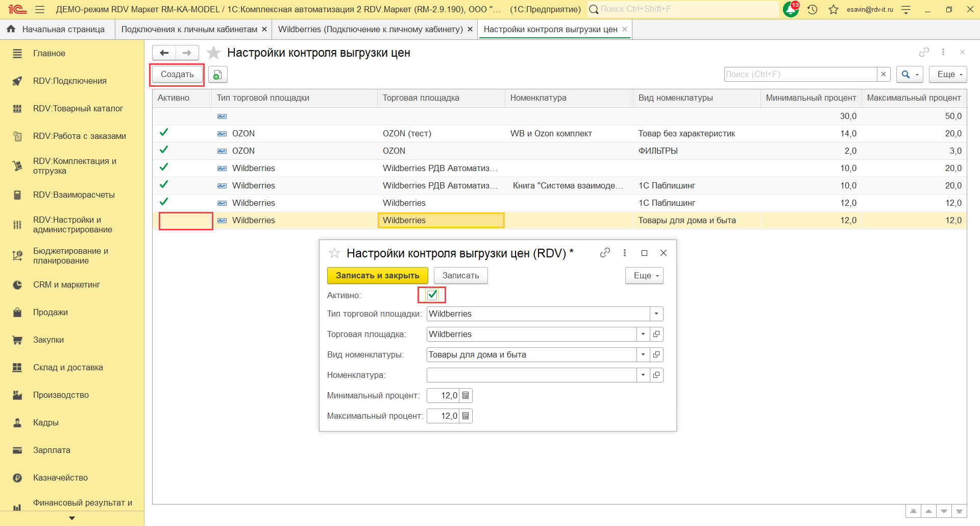Click the copy-record icon next to Создать
The width and height of the screenshot is (980, 526).
point(217,75)
